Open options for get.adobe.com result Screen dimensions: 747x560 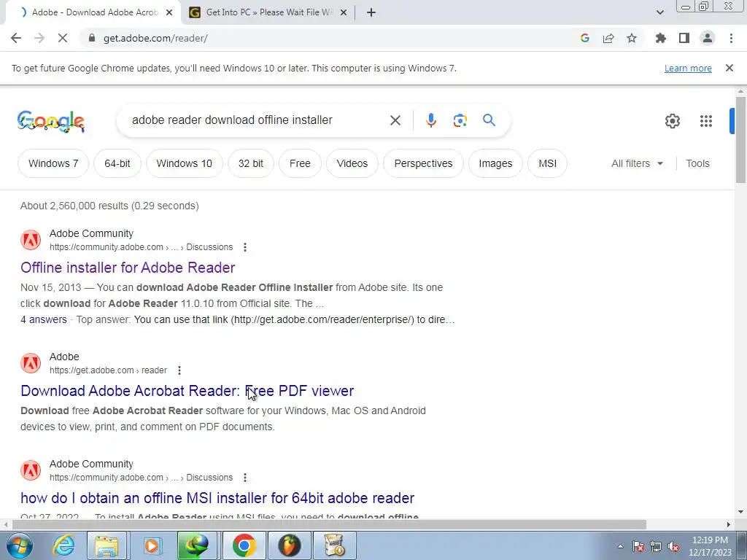179,370
